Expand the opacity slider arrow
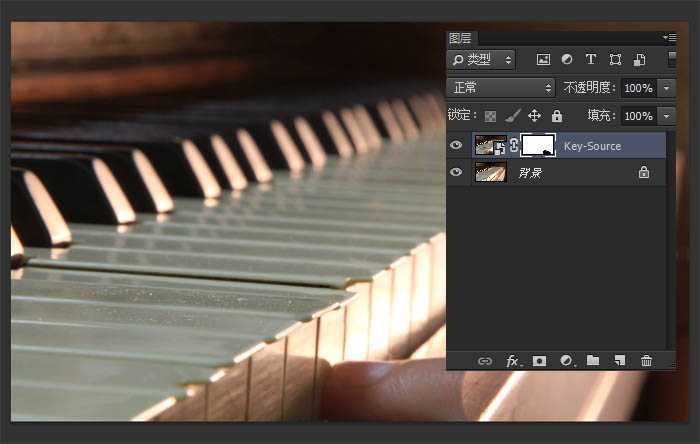 (667, 88)
